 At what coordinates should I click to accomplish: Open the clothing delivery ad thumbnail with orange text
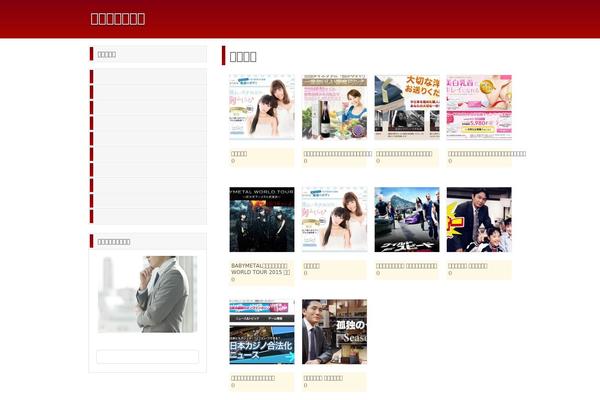pos(407,107)
